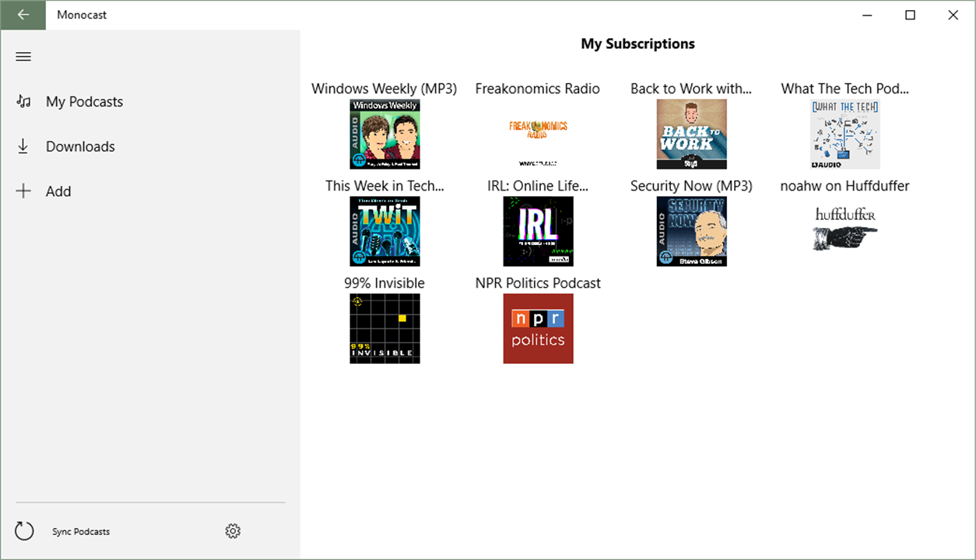Select Add in the sidebar
The width and height of the screenshot is (976, 560).
click(58, 191)
